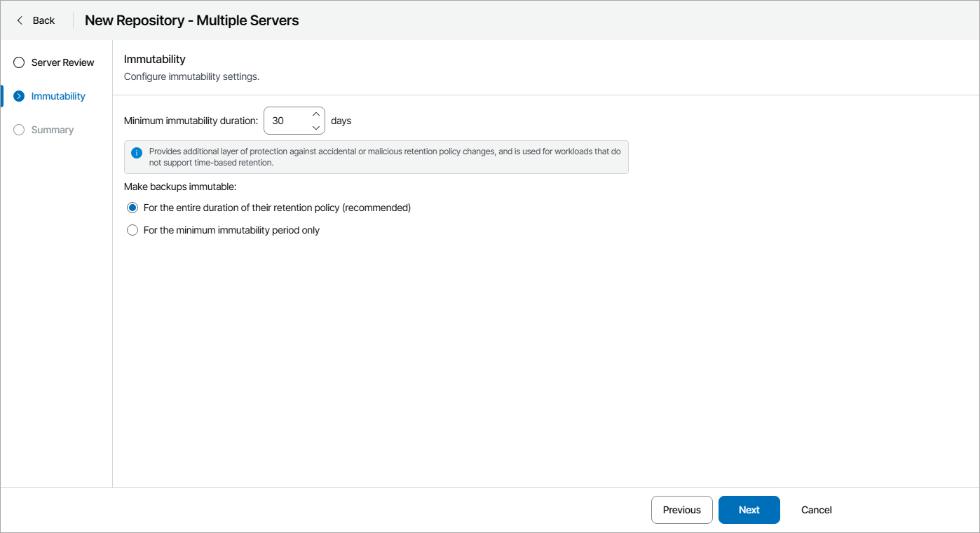Click the Back chevron icon

coord(20,20)
